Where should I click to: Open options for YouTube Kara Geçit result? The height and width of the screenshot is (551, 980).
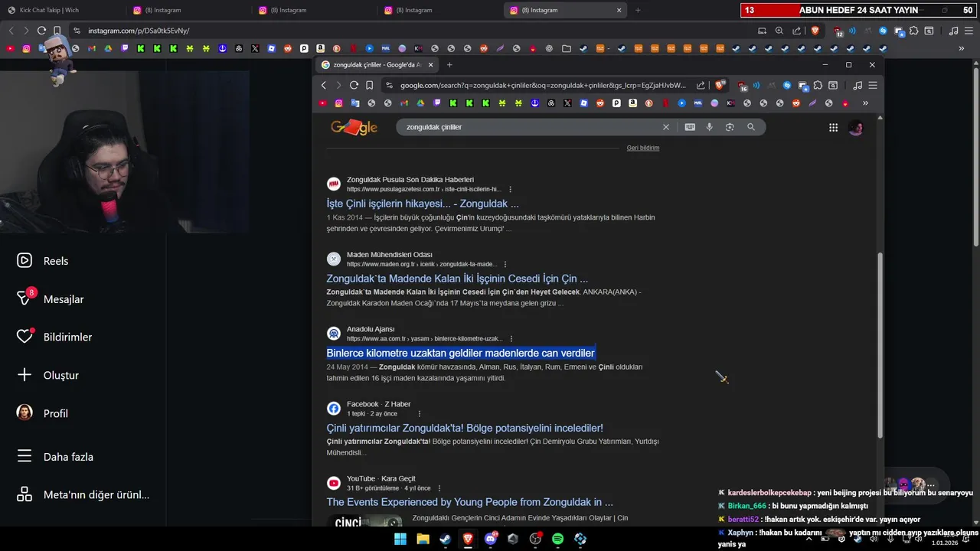439,488
